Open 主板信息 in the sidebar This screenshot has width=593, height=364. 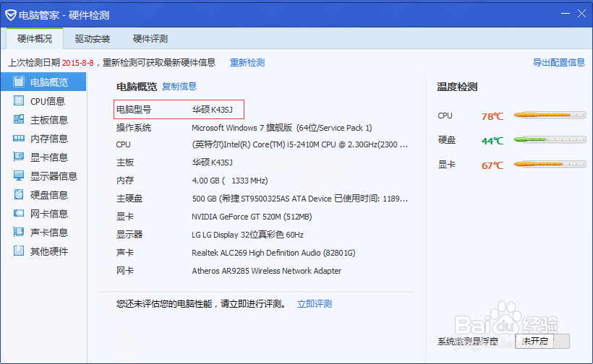point(43,120)
